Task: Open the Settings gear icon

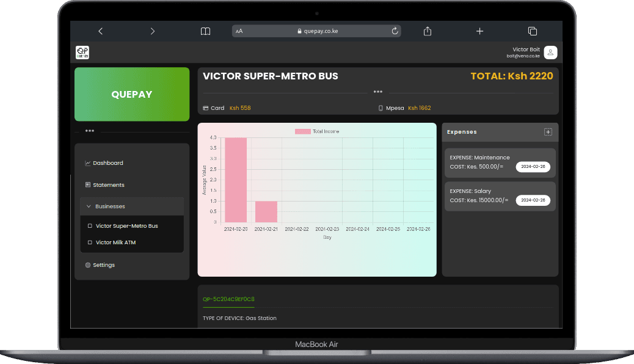Action: pyautogui.click(x=87, y=264)
